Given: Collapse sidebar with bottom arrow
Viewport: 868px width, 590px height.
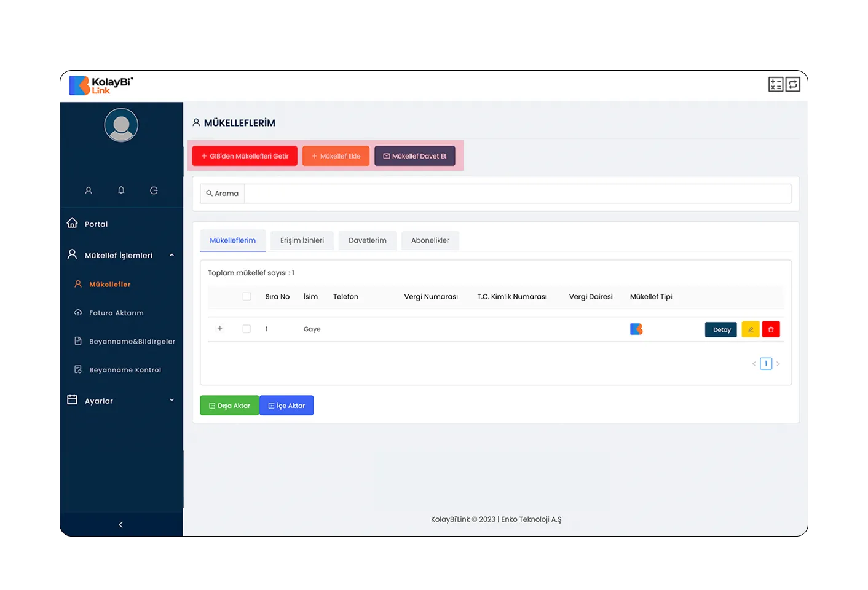Looking at the screenshot, I should tap(120, 525).
